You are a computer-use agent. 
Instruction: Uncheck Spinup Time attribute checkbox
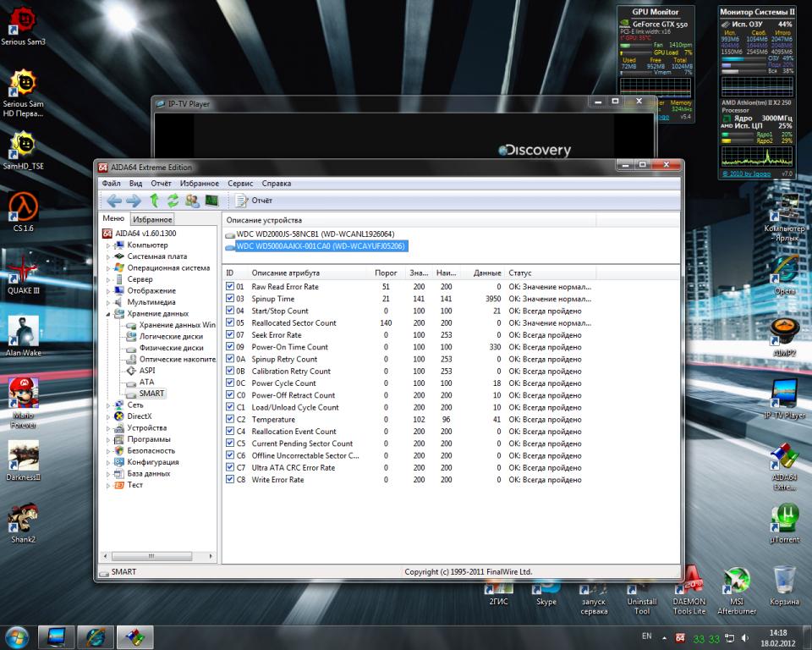point(230,298)
